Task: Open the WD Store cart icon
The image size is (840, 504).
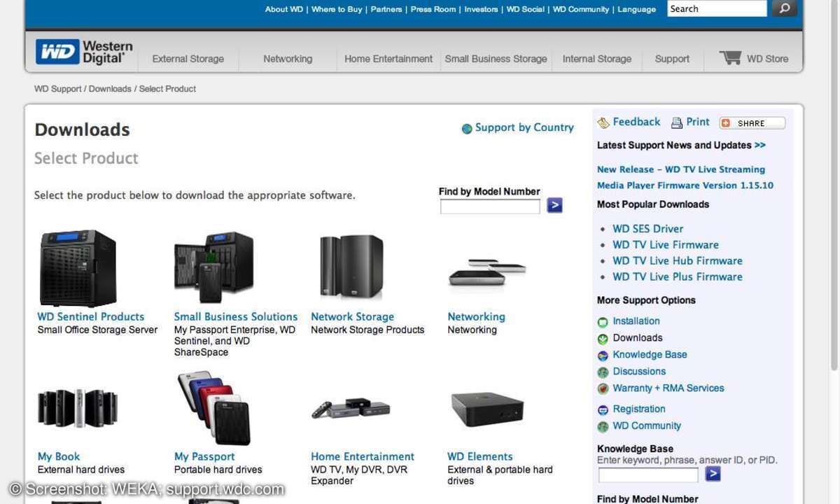Action: [x=729, y=58]
